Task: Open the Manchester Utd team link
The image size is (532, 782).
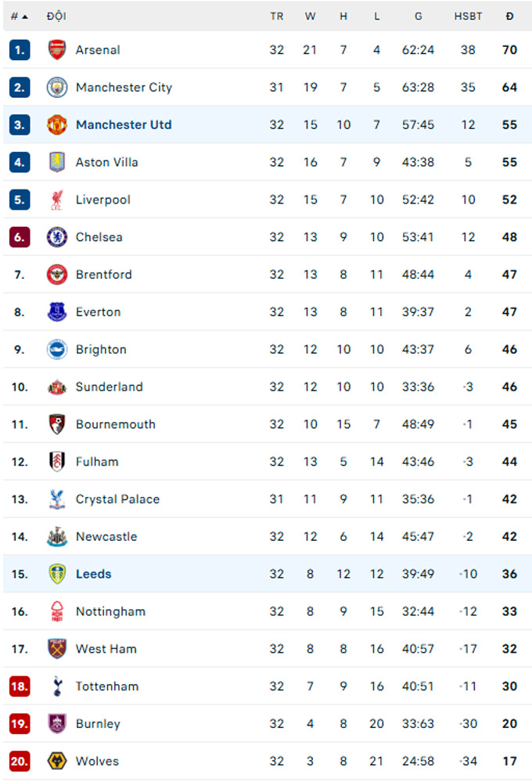Action: [124, 124]
